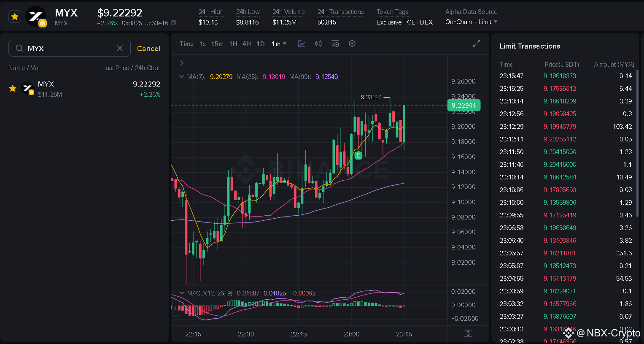644x344 pixels.
Task: Click the Exclusive TGE token tag
Action: [x=396, y=22]
